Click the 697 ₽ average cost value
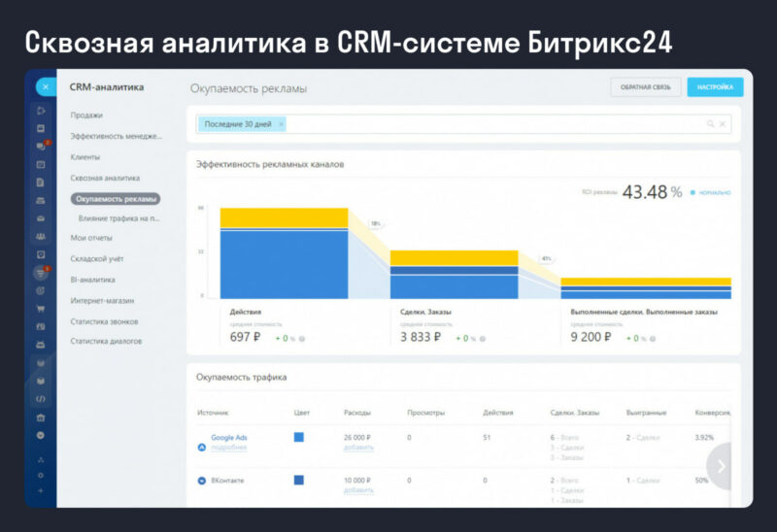The width and height of the screenshot is (777, 532). click(x=245, y=337)
